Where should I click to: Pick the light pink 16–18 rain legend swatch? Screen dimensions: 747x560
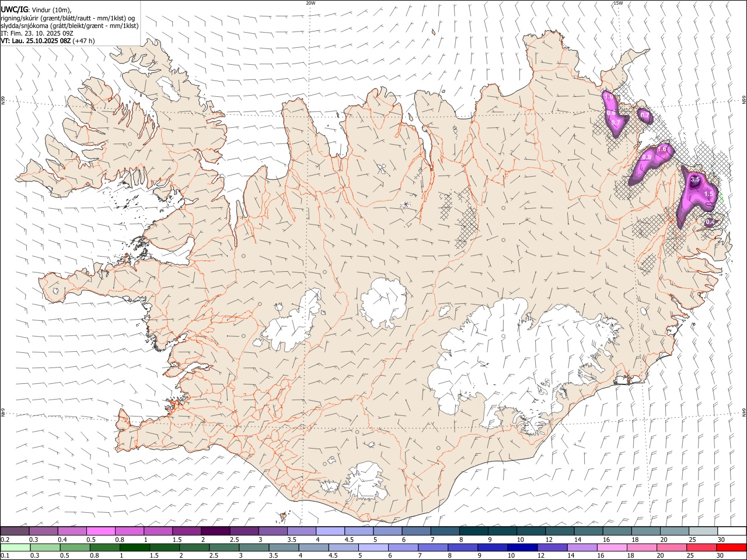pyautogui.click(x=611, y=548)
